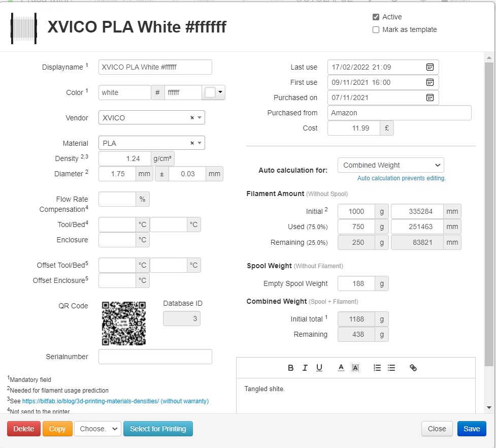The height and width of the screenshot is (448, 496).
Task: Select the text highlight icon in notes toolbar
Action: tap(355, 368)
